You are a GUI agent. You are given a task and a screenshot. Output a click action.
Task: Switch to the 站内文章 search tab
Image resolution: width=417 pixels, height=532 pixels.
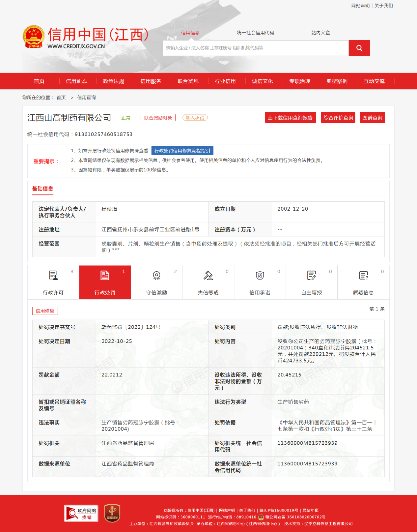pyautogui.click(x=321, y=33)
